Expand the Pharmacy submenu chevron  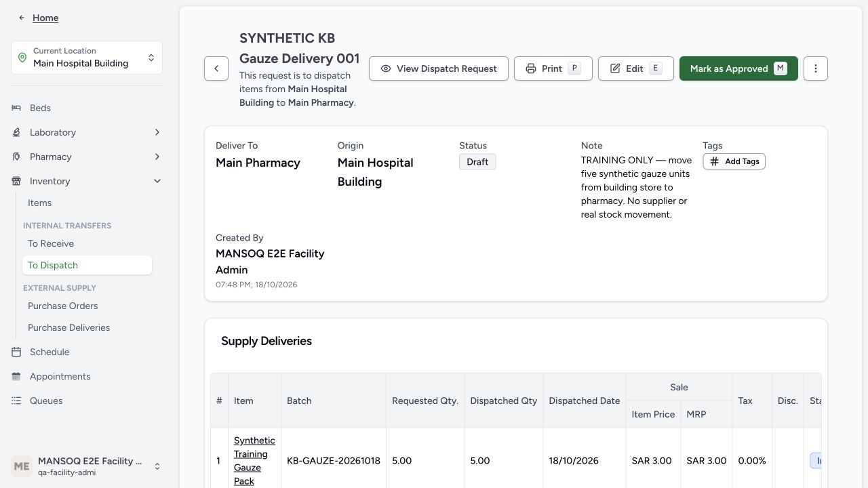click(157, 157)
